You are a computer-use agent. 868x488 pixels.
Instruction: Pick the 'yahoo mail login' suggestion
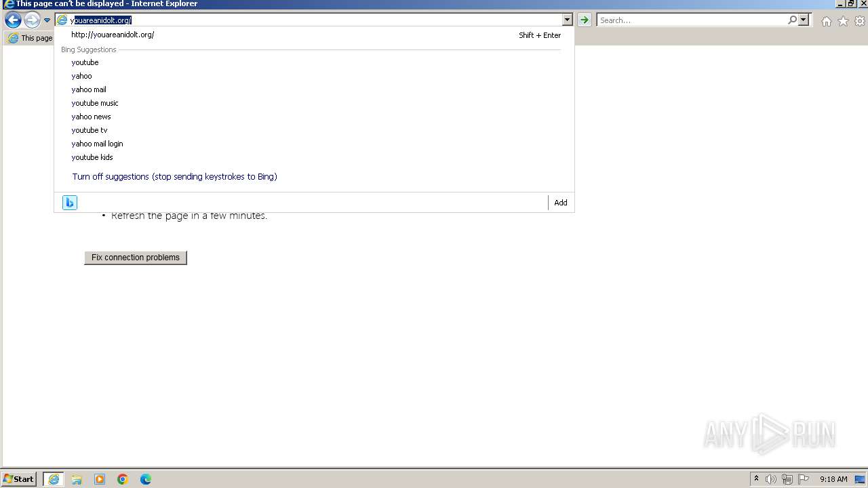[x=314, y=144]
